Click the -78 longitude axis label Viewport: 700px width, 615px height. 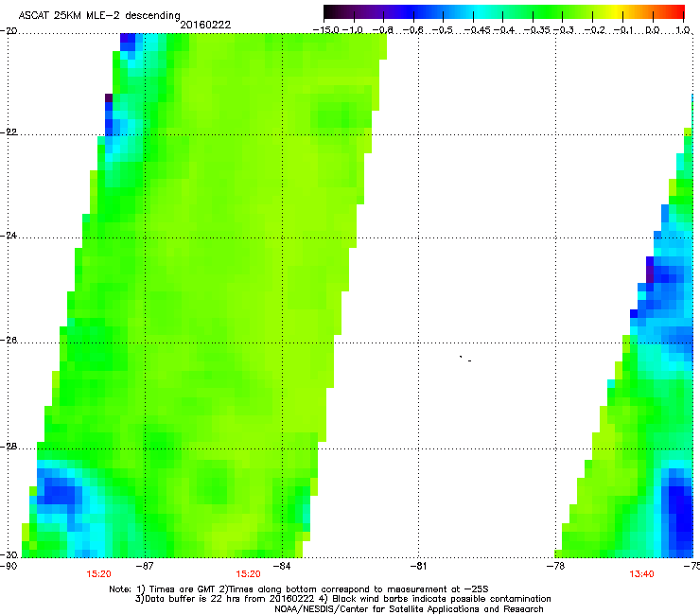555,566
